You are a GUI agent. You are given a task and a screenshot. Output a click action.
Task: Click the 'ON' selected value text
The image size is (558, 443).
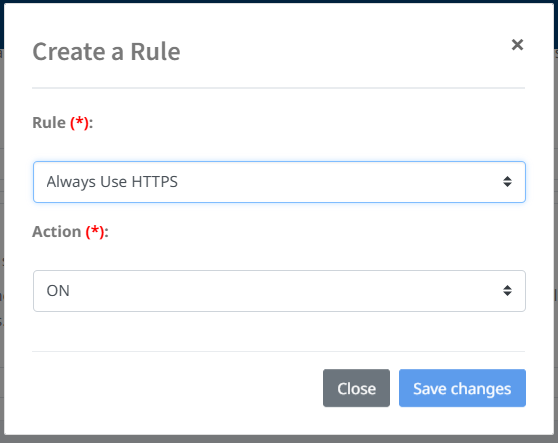(58, 291)
